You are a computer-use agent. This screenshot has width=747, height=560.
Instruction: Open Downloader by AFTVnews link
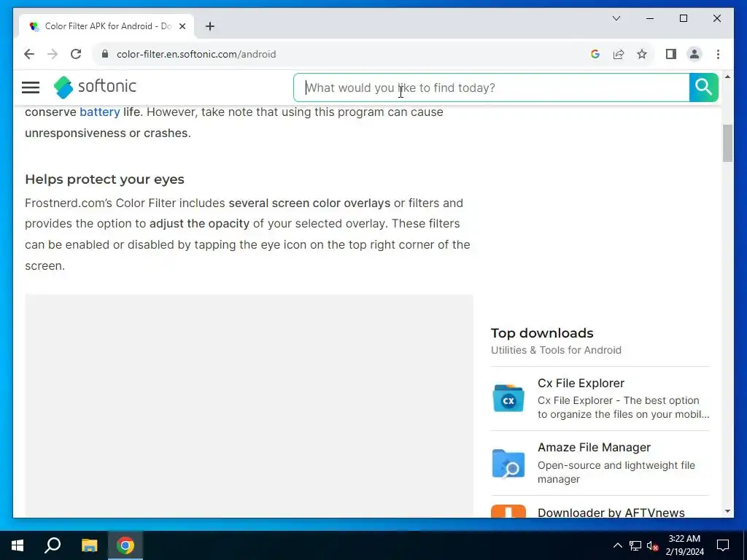click(611, 513)
